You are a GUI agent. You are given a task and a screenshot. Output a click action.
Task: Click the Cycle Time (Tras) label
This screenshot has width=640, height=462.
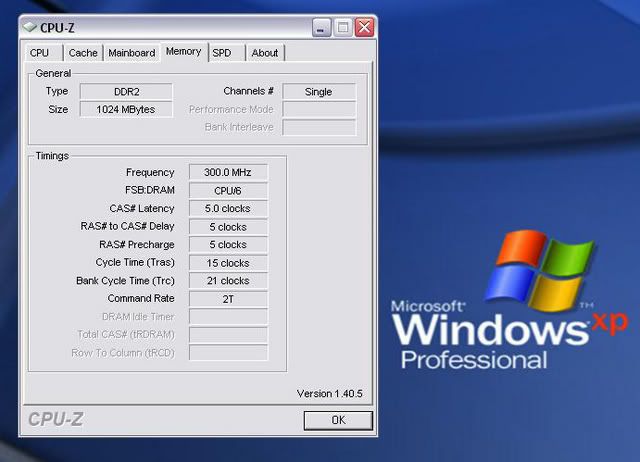point(135,262)
